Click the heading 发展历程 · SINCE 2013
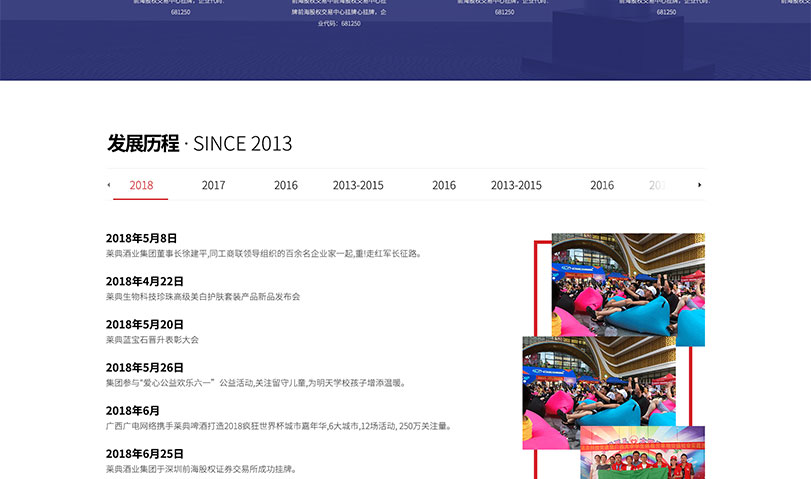The width and height of the screenshot is (811, 479). point(200,143)
